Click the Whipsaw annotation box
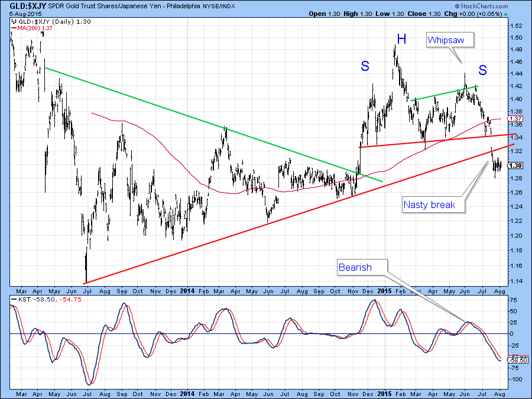 pyautogui.click(x=449, y=40)
